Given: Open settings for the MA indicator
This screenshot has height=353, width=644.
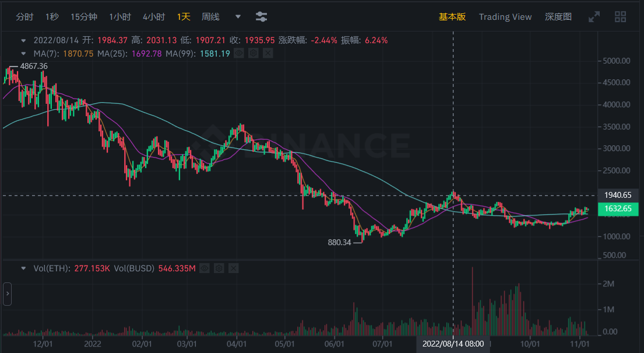Looking at the screenshot, I should 253,53.
